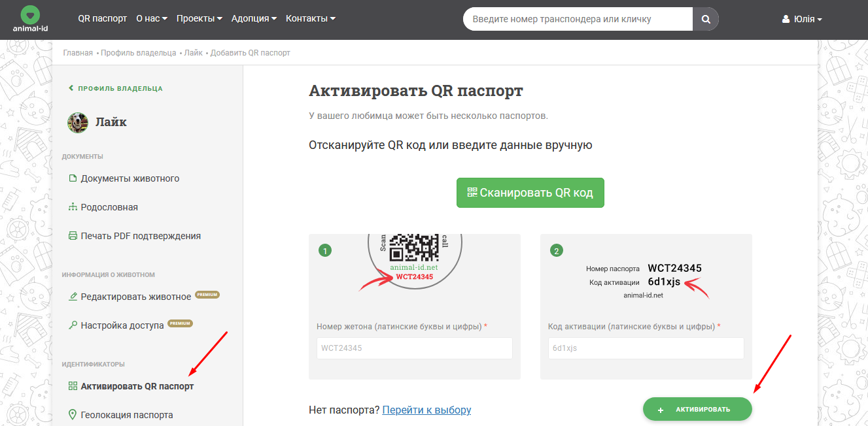Click the animal-id logo
868x426 pixels.
tap(30, 19)
